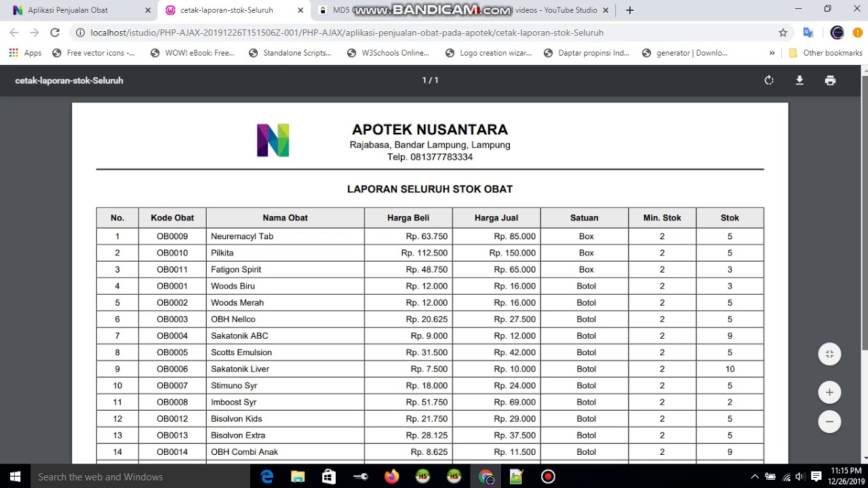The image size is (868, 488).
Task: Close the cetak-laporan-stok-Seluruh tab
Action: point(300,10)
